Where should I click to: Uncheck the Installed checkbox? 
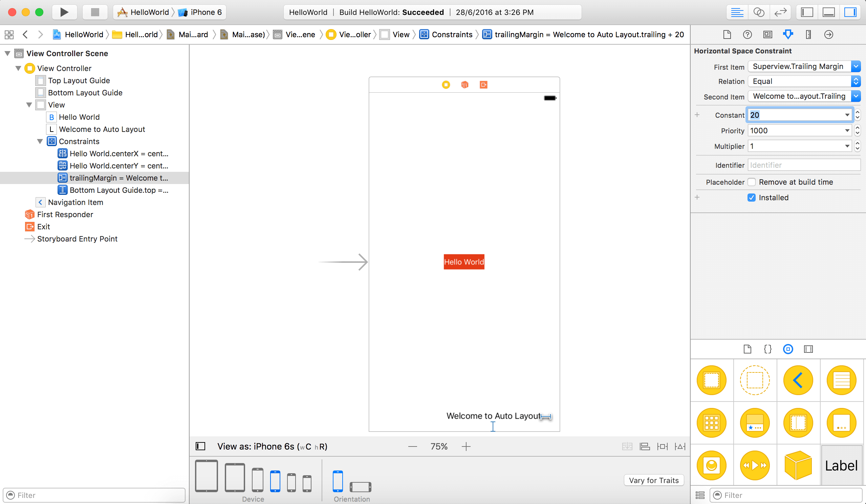pyautogui.click(x=752, y=198)
